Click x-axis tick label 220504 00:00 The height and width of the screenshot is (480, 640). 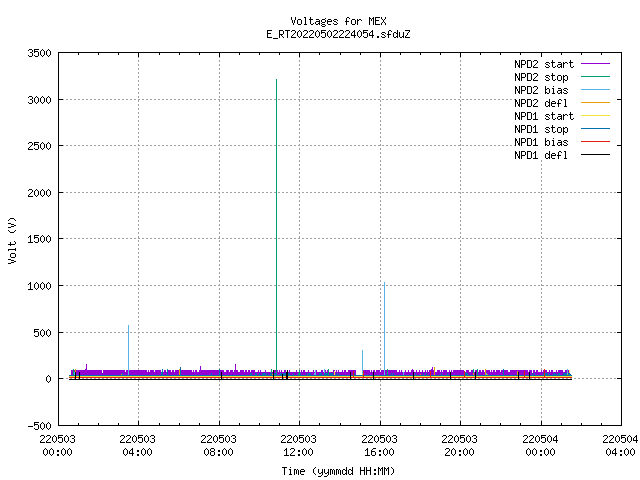tap(540, 446)
